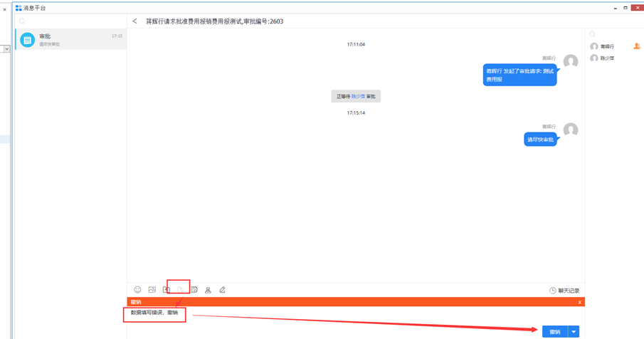644x339 pixels.
Task: Click the pencil edit icon in toolbar
Action: (222, 290)
